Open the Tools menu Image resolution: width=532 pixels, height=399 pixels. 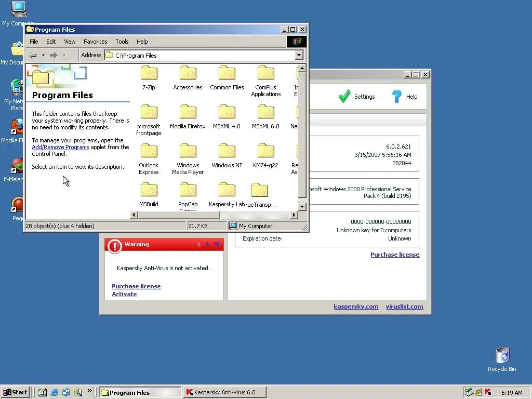tap(122, 42)
